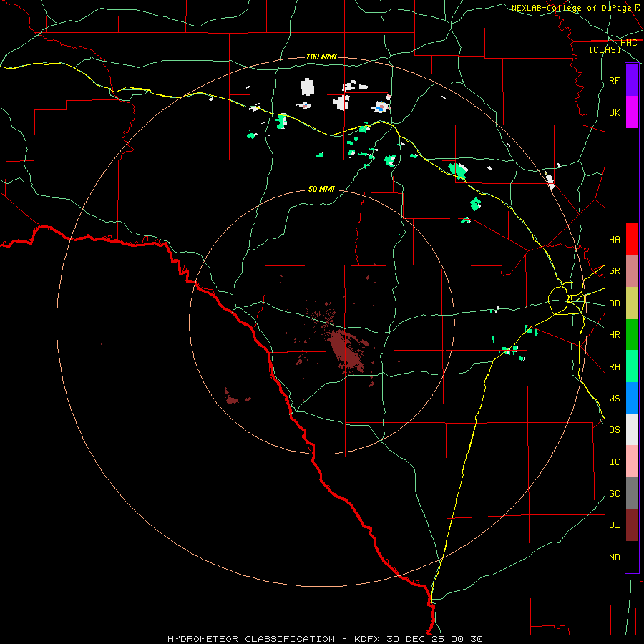Click the DS white legend color swatch
Screen dimensions: 644x644
click(632, 429)
